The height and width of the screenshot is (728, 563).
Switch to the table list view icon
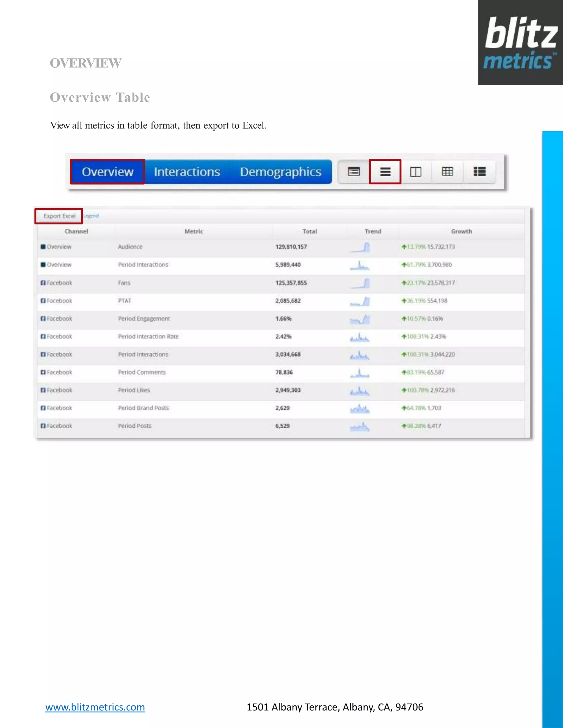pyautogui.click(x=385, y=172)
